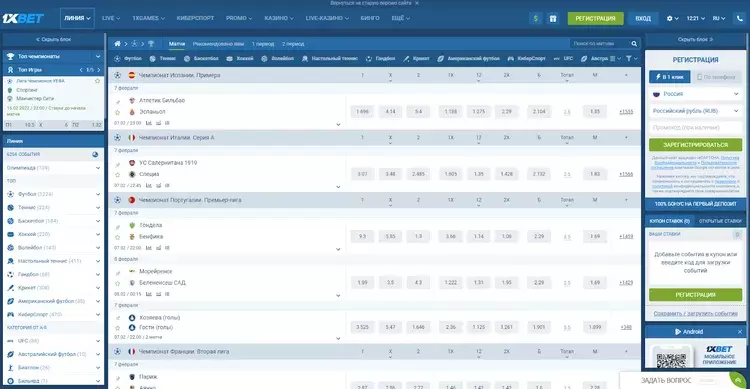750x389 pixels.
Task: Focus the Промокод input field
Action: click(695, 128)
